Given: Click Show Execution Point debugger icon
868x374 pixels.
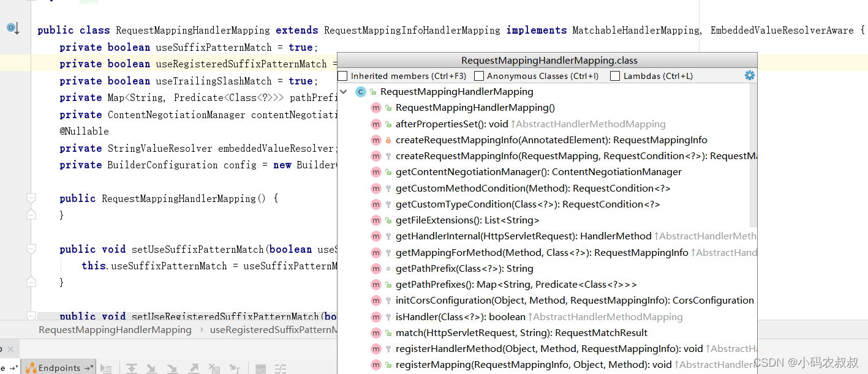Looking at the screenshot, I should click(106, 368).
